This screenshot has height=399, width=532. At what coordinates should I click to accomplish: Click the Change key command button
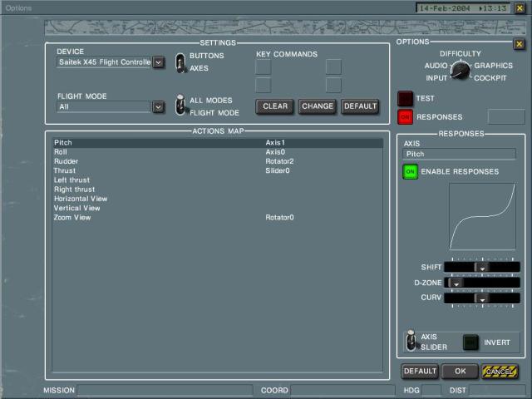pyautogui.click(x=317, y=106)
